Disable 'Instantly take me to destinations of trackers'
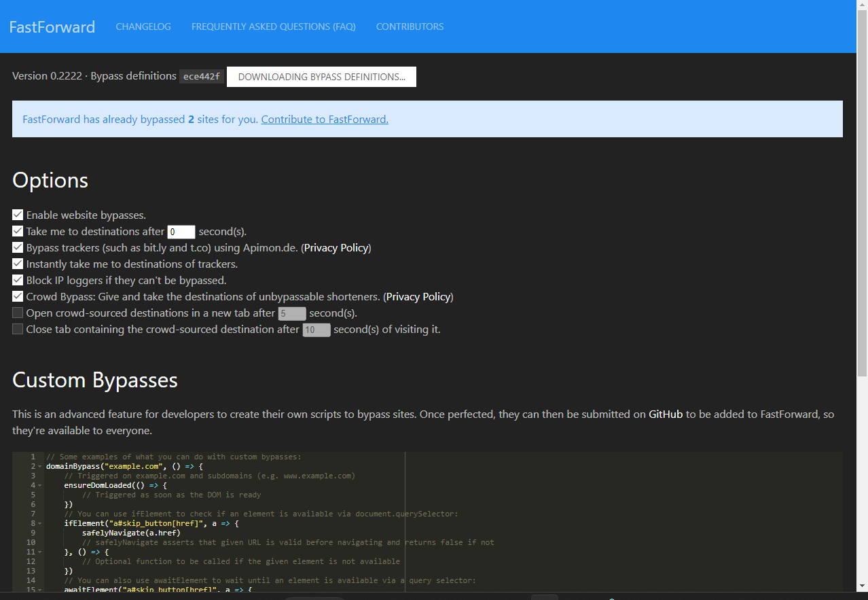 [17, 264]
